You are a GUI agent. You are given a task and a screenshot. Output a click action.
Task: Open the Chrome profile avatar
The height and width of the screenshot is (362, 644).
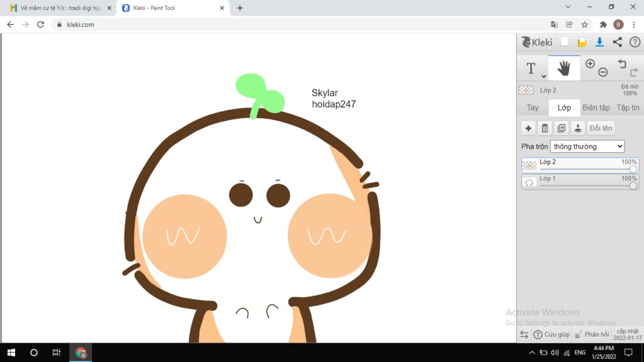tap(618, 25)
